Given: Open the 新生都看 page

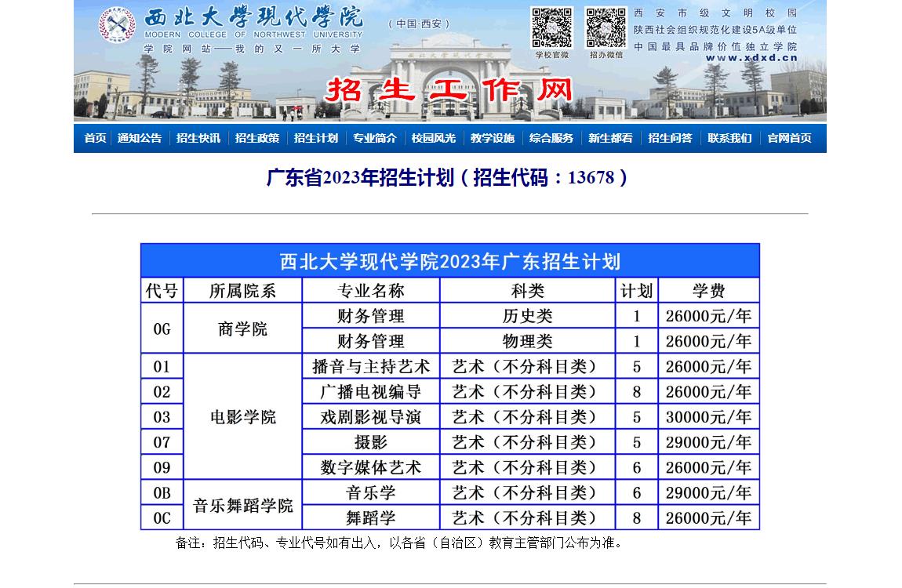Looking at the screenshot, I should point(610,138).
